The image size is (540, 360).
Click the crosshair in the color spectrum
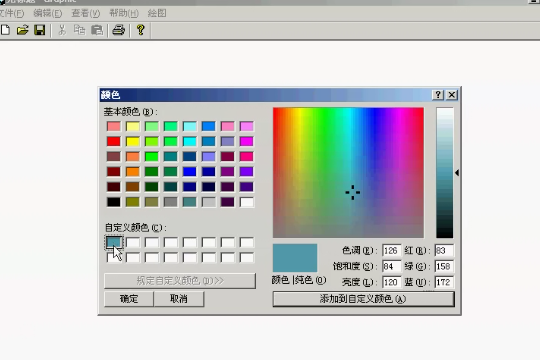[353, 193]
